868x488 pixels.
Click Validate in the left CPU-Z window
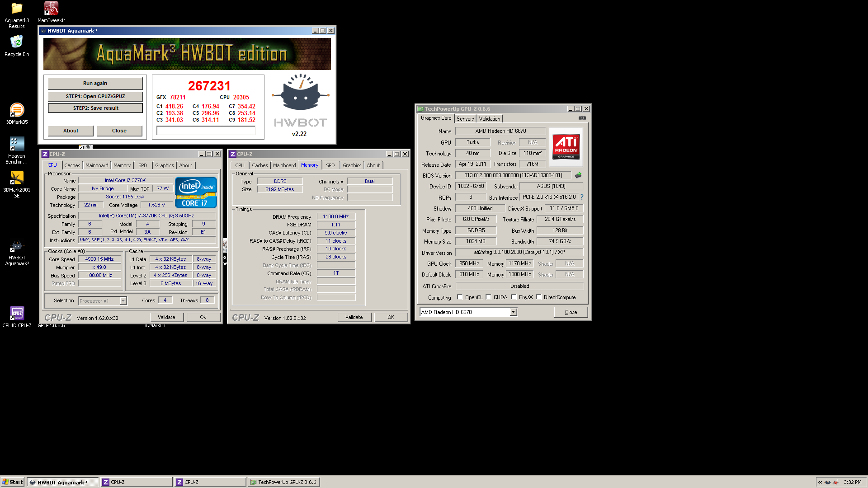(x=166, y=317)
